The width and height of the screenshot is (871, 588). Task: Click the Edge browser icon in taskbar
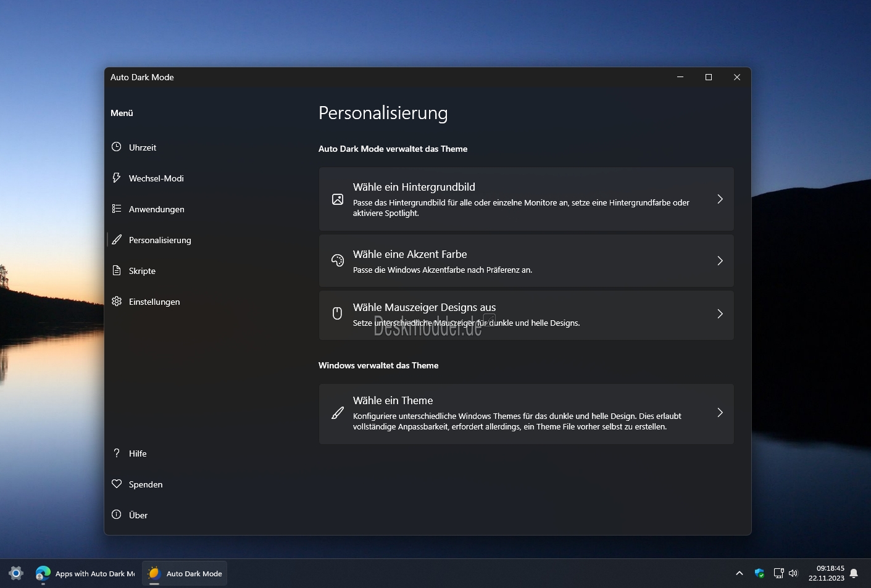pyautogui.click(x=43, y=573)
